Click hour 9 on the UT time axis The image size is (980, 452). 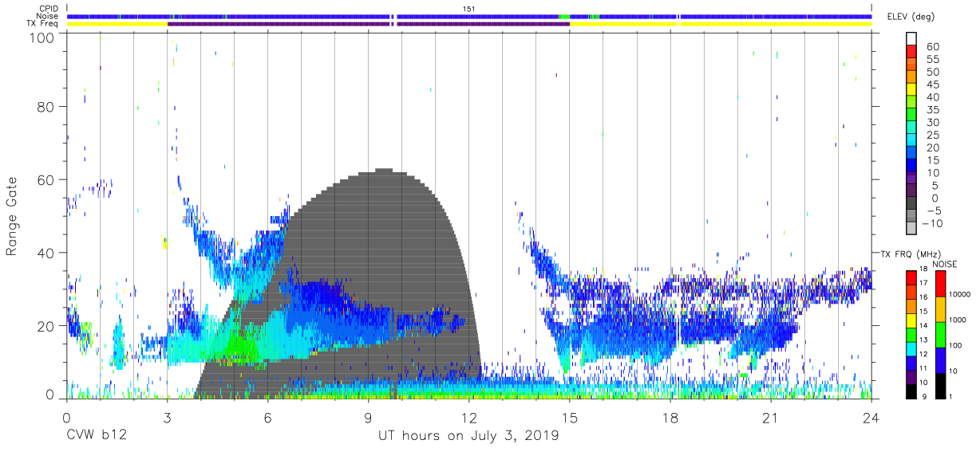point(368,418)
